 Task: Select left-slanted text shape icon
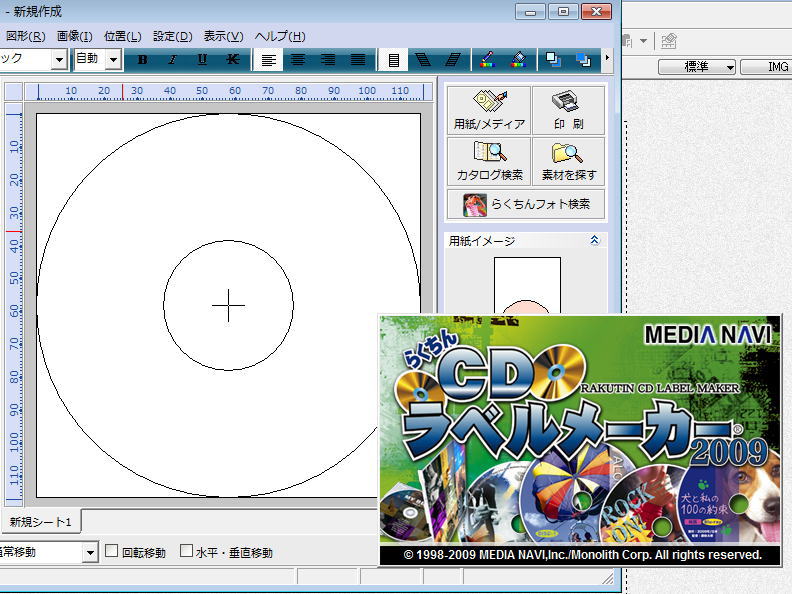(423, 60)
